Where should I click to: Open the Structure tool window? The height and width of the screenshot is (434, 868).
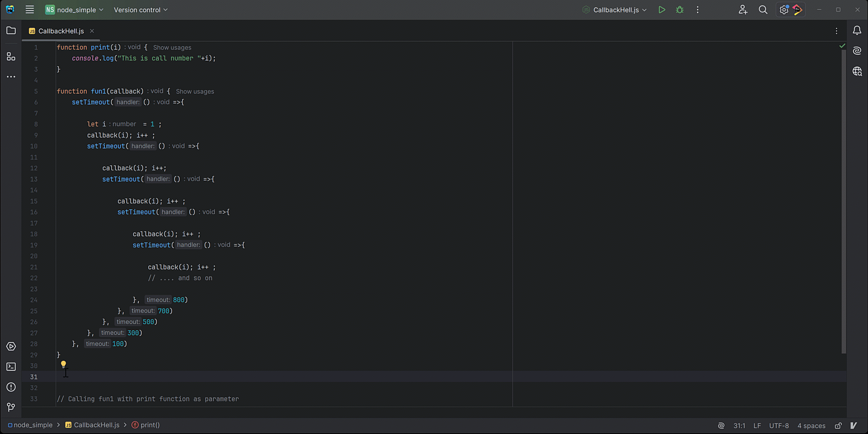tap(11, 56)
